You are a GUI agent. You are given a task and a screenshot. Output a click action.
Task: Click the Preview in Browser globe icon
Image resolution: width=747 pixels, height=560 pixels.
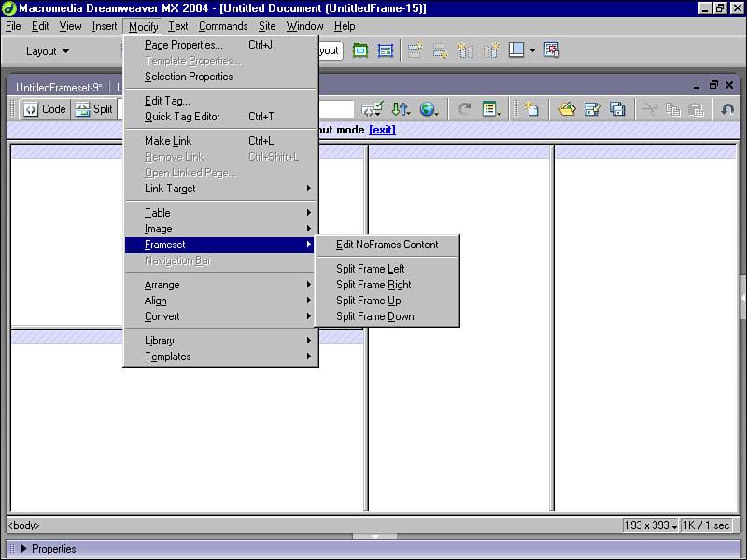429,109
